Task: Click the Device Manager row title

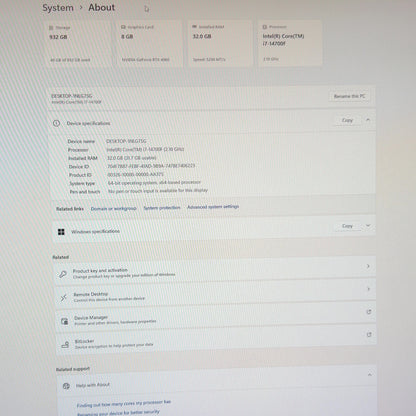Action: pos(91,318)
